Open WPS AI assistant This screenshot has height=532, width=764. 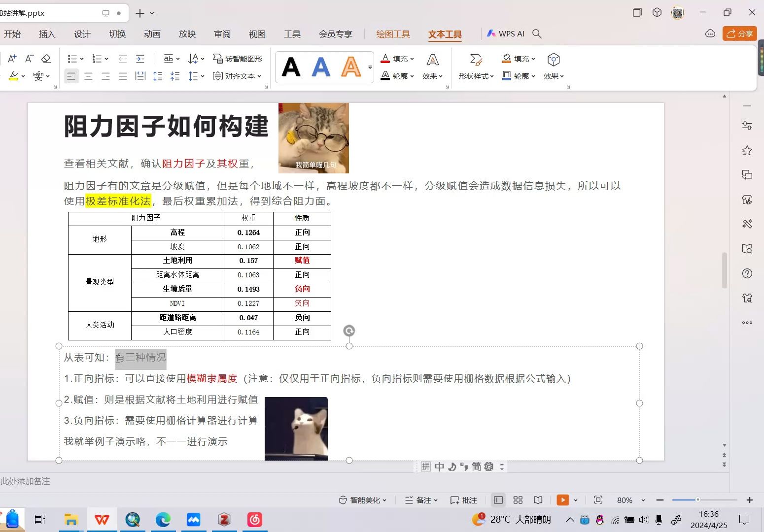pos(505,33)
